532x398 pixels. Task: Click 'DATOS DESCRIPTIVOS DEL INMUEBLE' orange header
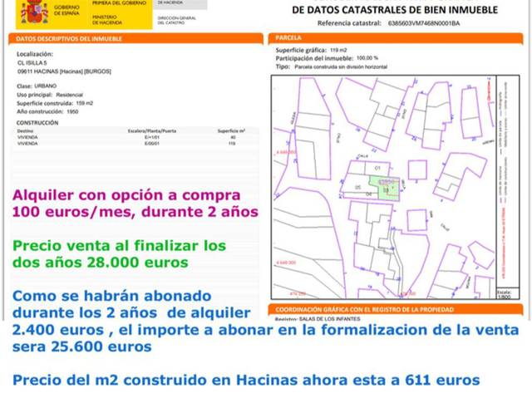pyautogui.click(x=135, y=39)
